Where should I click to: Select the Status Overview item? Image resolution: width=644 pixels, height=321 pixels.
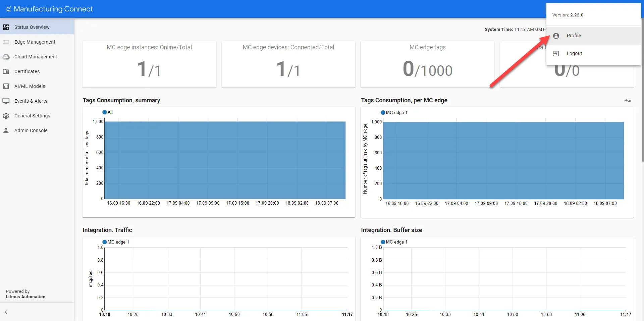tap(37, 27)
